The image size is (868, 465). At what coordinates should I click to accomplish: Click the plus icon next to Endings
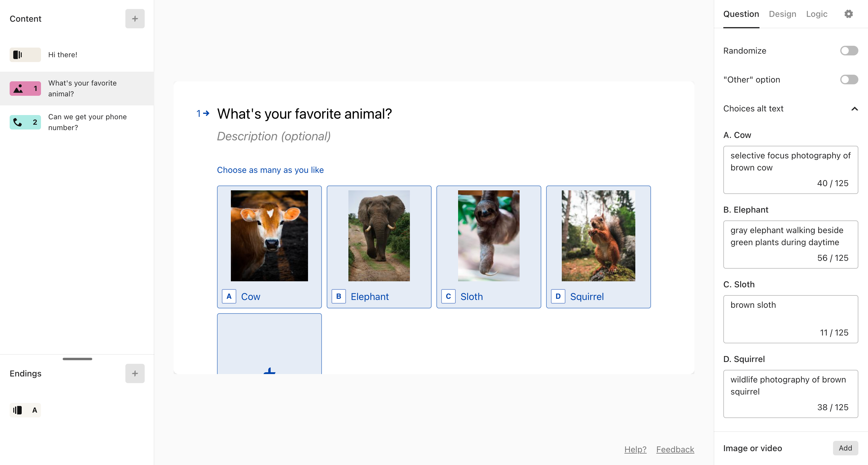(x=135, y=373)
